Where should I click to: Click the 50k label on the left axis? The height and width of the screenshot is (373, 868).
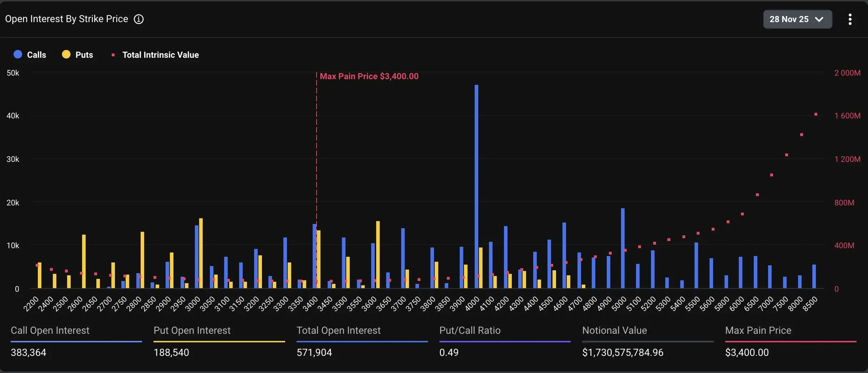tap(13, 73)
